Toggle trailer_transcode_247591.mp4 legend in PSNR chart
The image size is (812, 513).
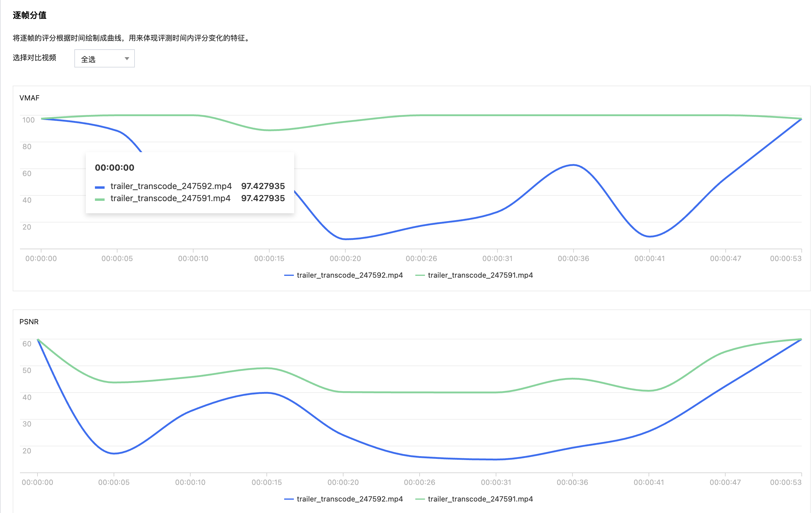[x=480, y=499]
